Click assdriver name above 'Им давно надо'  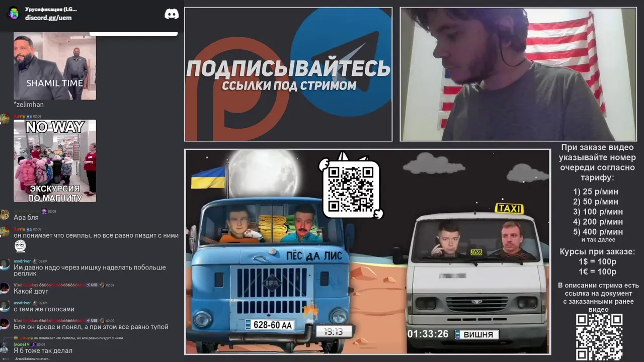tap(22, 261)
